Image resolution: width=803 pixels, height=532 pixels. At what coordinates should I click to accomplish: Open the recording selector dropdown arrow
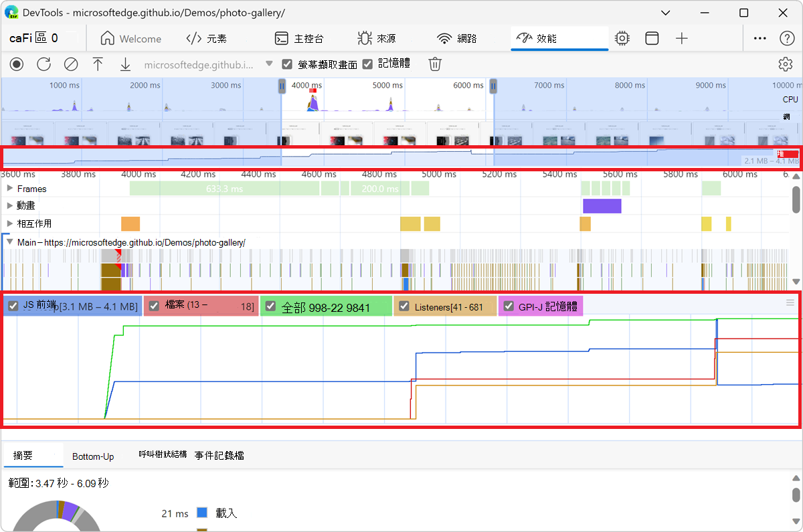[269, 64]
